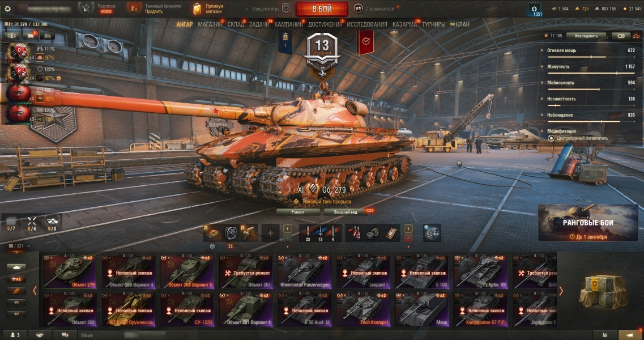
Task: Open the 1351 recertification tokens icon
Action: [534, 10]
